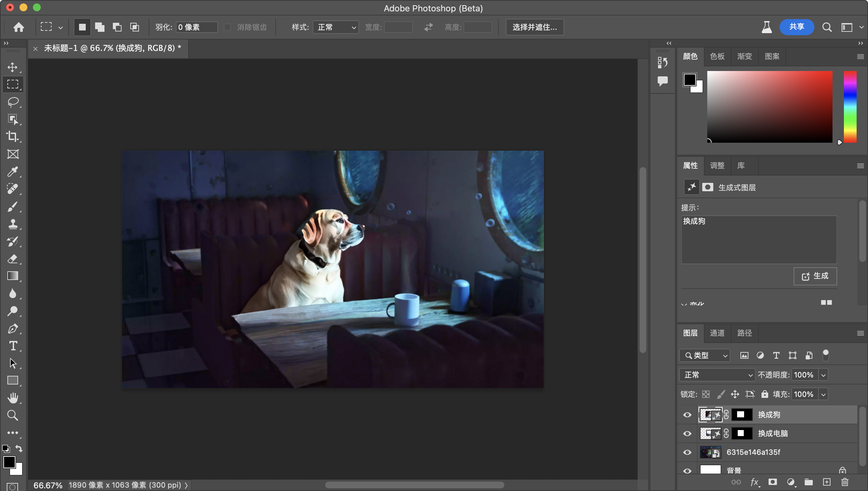Image resolution: width=868 pixels, height=491 pixels.
Task: Pick the Eyedropper tool
Action: [13, 171]
